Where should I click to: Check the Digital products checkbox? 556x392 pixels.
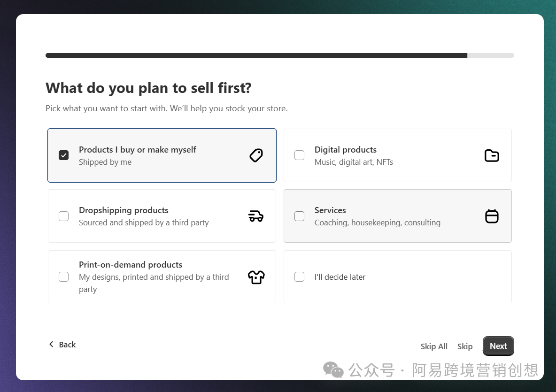299,155
